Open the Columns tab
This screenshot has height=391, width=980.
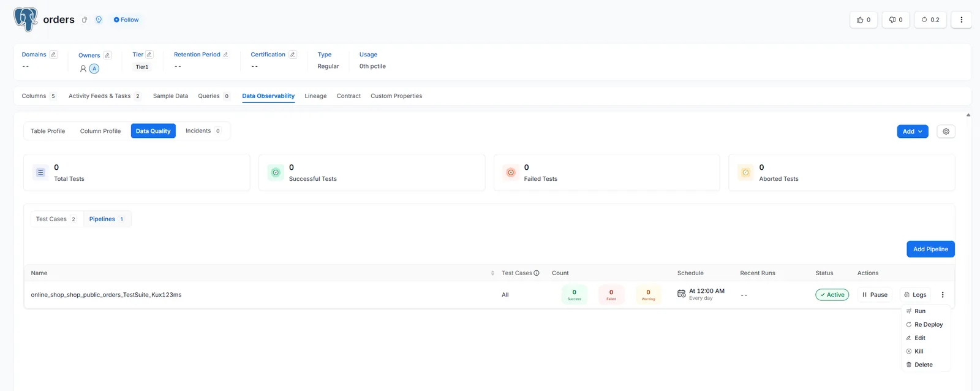click(x=39, y=96)
